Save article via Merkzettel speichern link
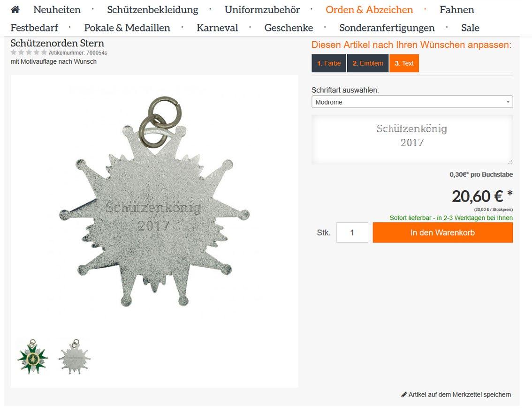The image size is (532, 413). 459,395
